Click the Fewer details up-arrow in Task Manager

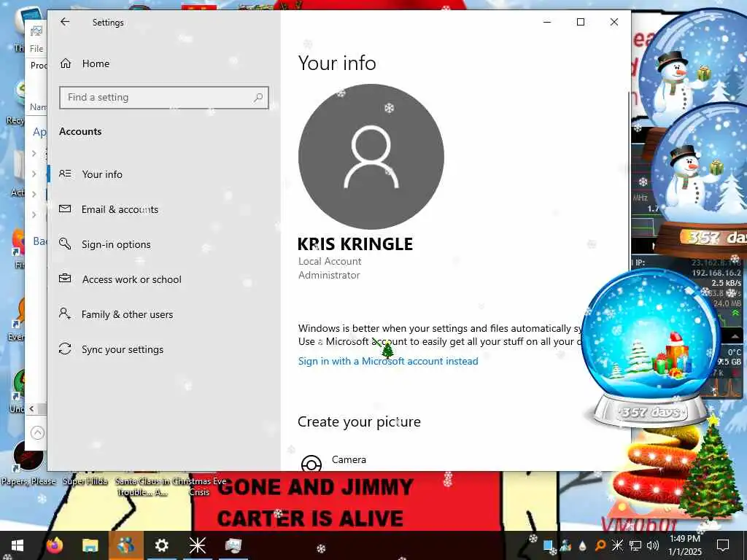click(38, 433)
